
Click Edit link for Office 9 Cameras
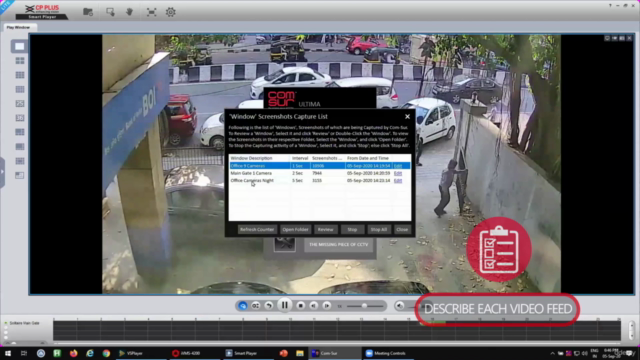pyautogui.click(x=398, y=166)
